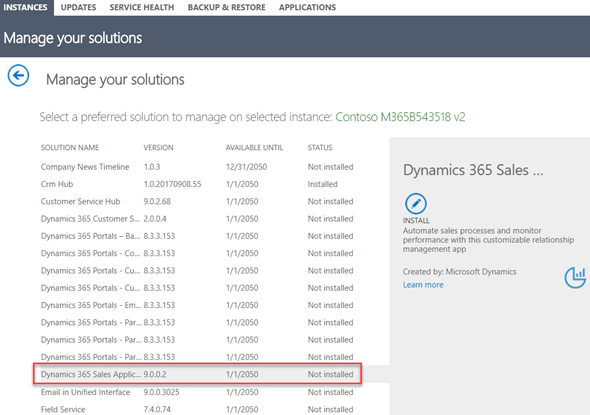The width and height of the screenshot is (590, 415).
Task: Click the 12/31/2050 date cell
Action: click(x=246, y=167)
